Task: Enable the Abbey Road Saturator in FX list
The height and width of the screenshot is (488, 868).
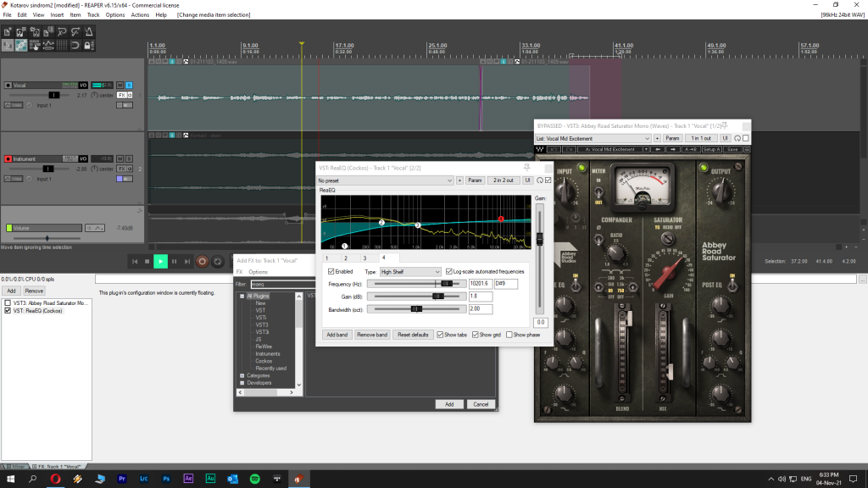Action: (8, 302)
